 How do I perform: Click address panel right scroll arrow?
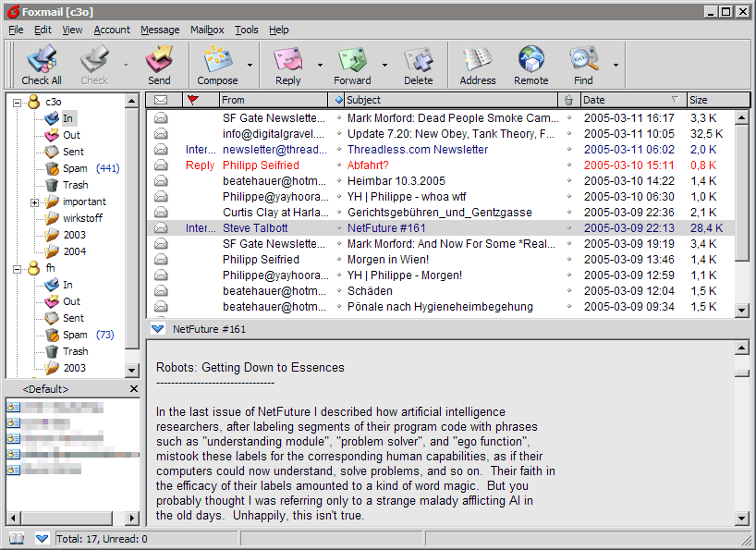(131, 518)
